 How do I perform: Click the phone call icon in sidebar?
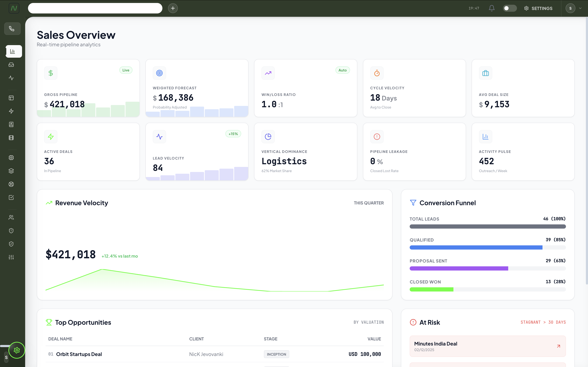click(12, 29)
